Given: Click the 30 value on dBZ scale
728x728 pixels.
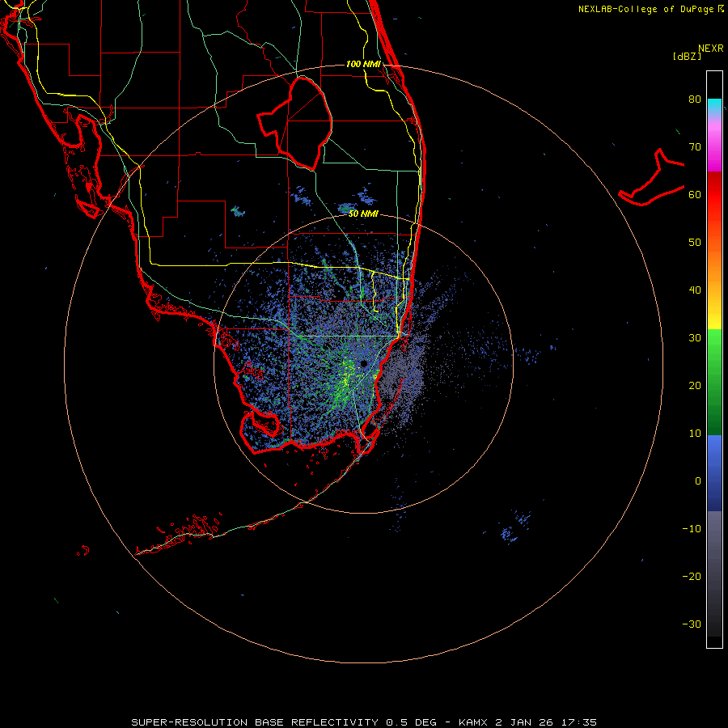Looking at the screenshot, I should point(695,338).
